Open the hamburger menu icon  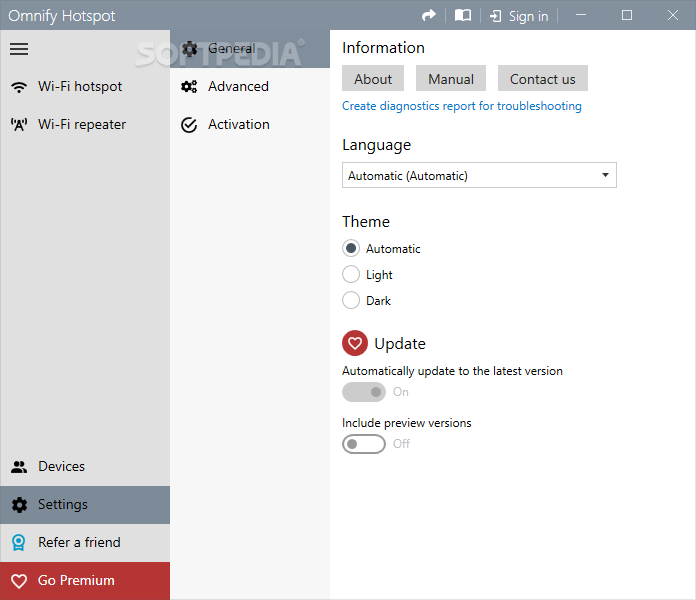19,49
